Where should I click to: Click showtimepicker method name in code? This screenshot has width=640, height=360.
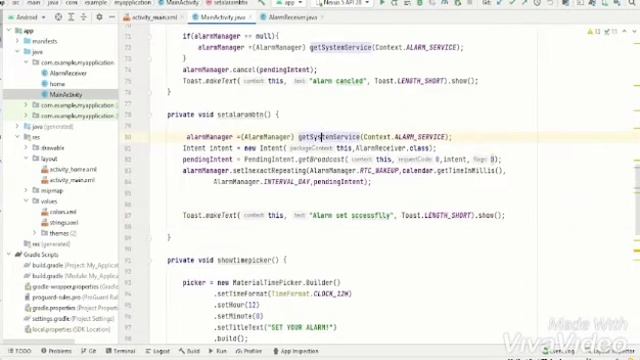pyautogui.click(x=244, y=260)
